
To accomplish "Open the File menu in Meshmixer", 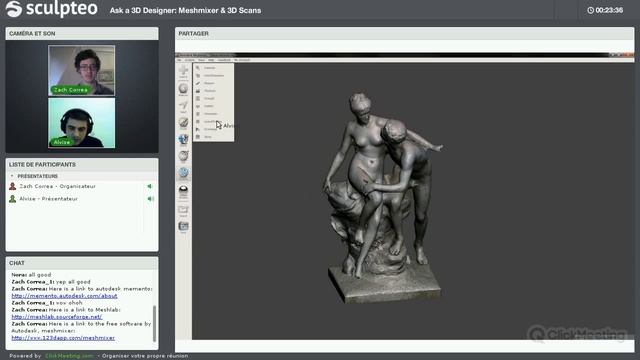I will [x=179, y=60].
